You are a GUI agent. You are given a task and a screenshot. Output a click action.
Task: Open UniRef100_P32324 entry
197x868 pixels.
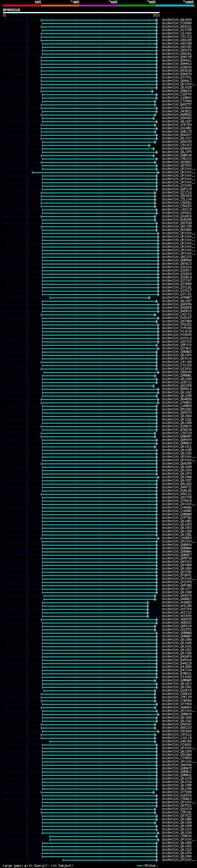click(177, 365)
